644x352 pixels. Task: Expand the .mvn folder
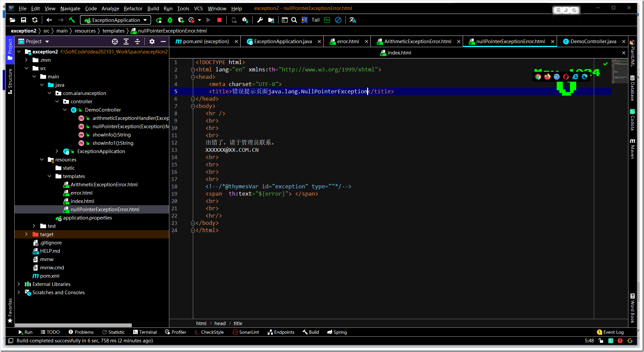pos(27,60)
